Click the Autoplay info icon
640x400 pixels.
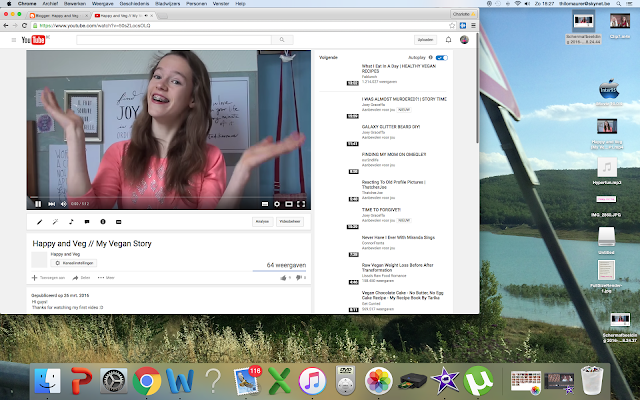pos(431,58)
